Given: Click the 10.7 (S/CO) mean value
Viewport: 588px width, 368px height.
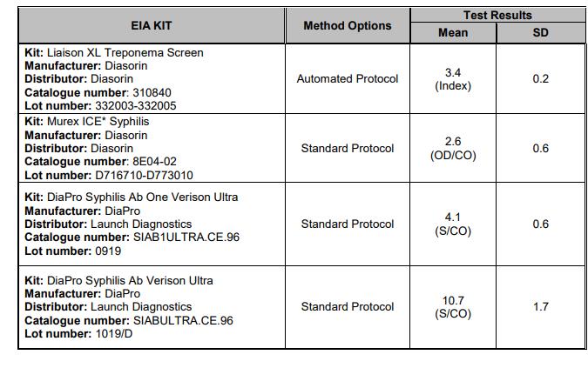Looking at the screenshot, I should pos(452,306).
